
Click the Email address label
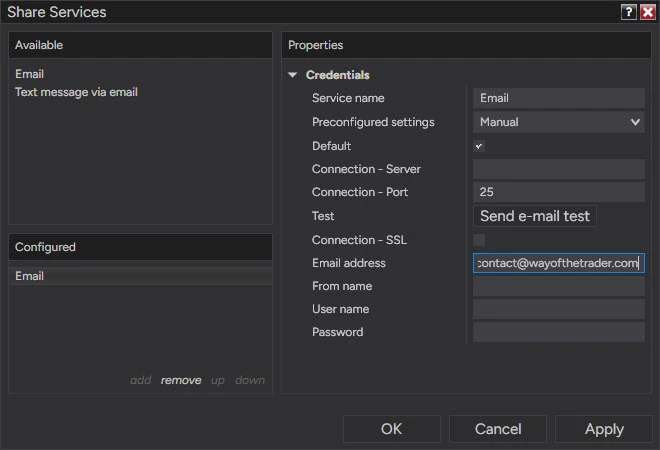coord(349,263)
